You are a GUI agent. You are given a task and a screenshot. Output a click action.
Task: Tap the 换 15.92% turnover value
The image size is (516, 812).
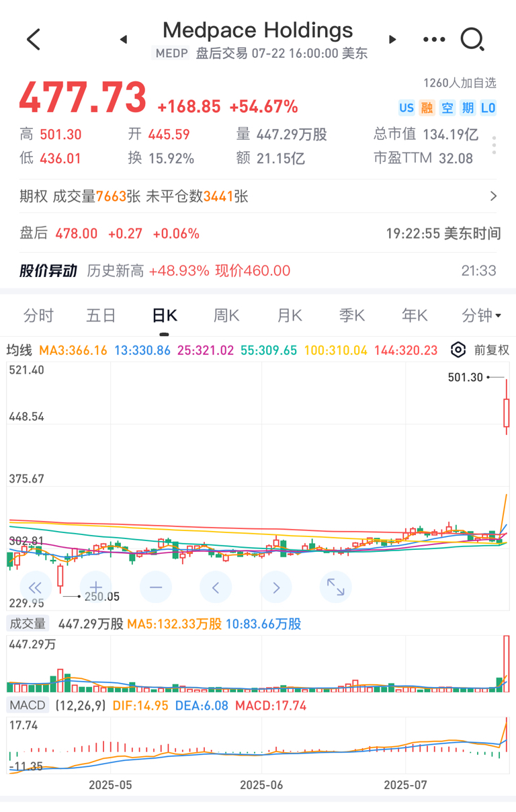(x=161, y=159)
